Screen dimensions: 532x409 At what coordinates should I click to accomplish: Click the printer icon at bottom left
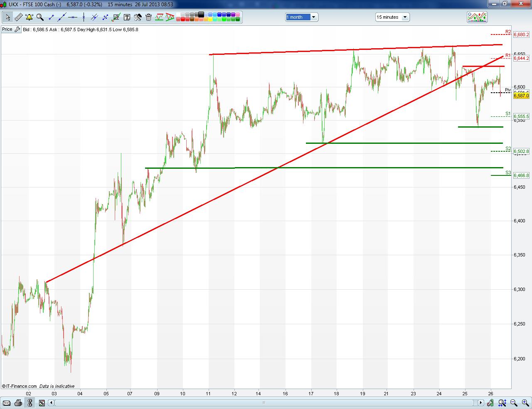(x=18, y=402)
